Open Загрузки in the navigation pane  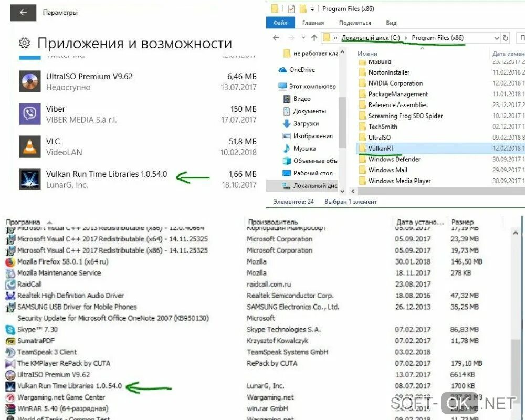(301, 123)
